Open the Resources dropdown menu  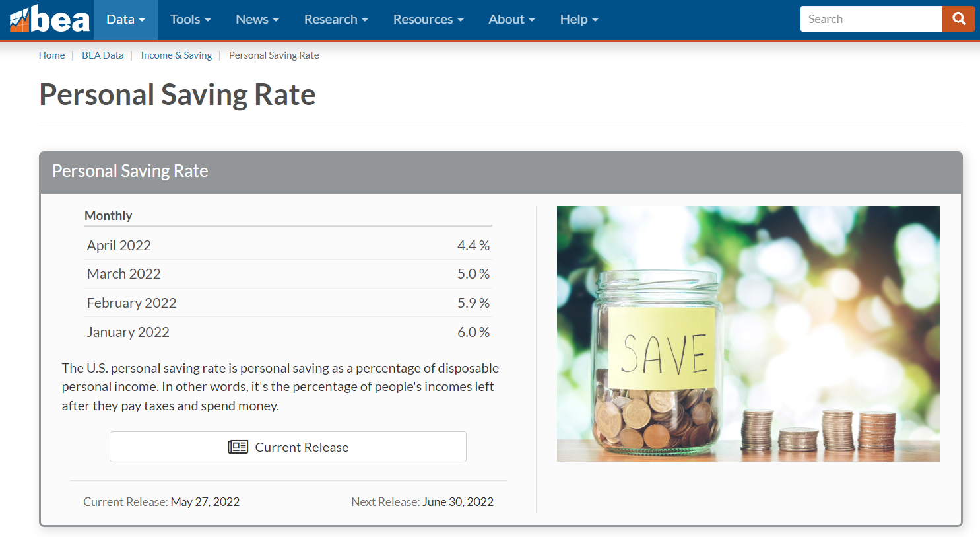pyautogui.click(x=428, y=20)
